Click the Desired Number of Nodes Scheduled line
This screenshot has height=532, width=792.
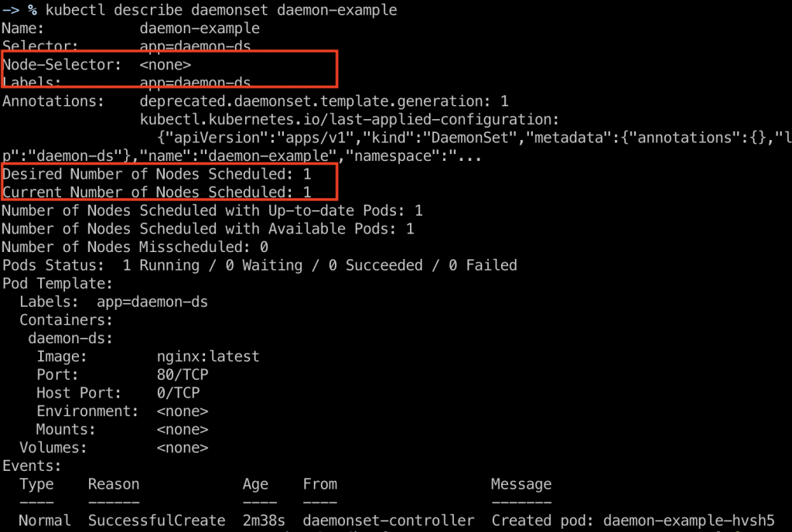coord(155,174)
